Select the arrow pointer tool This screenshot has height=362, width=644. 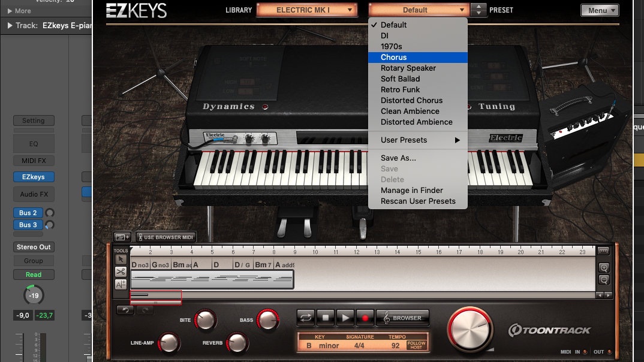[x=121, y=260]
